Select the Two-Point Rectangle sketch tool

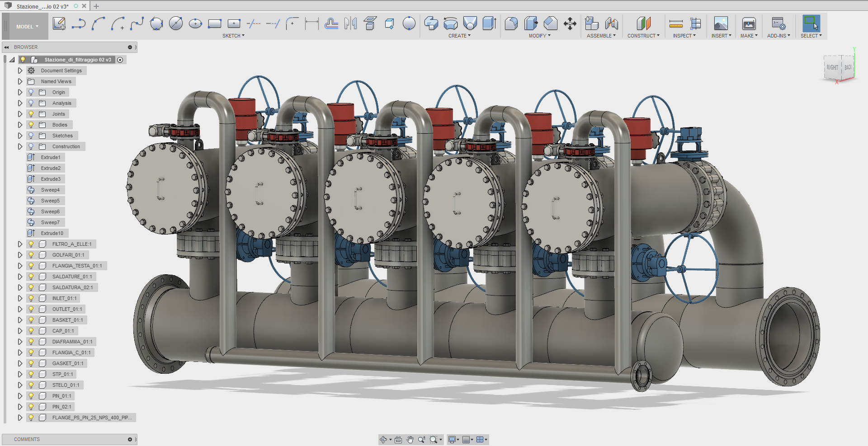pos(214,23)
